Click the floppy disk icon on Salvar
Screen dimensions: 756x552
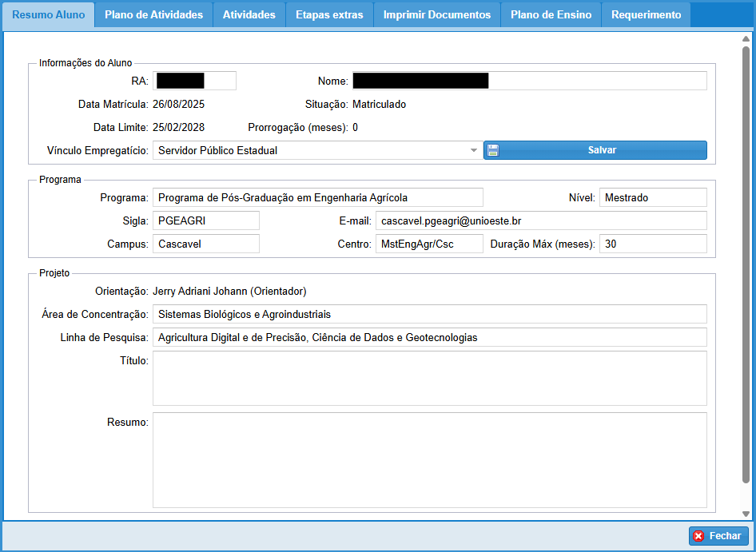pos(493,150)
